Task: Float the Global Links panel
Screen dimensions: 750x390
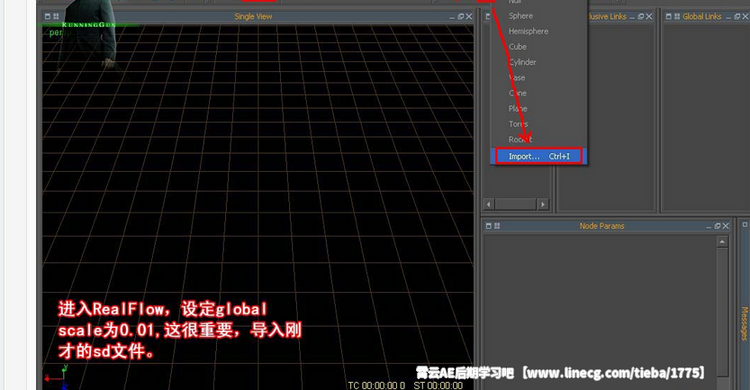Action: (x=737, y=16)
